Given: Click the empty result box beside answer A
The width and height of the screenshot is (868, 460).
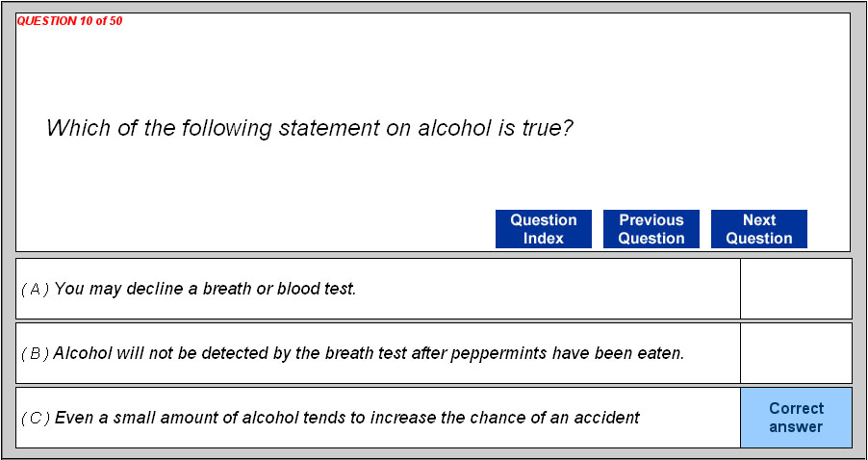Looking at the screenshot, I should (796, 289).
